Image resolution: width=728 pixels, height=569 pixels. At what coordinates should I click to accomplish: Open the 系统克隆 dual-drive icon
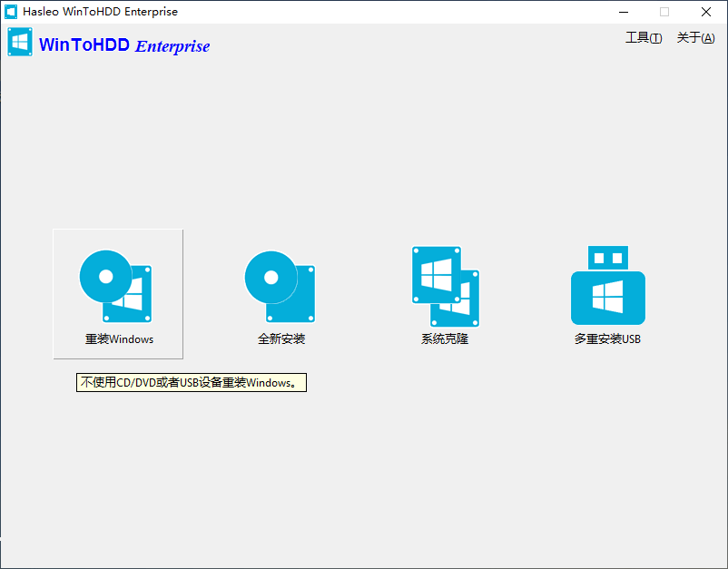tap(445, 286)
